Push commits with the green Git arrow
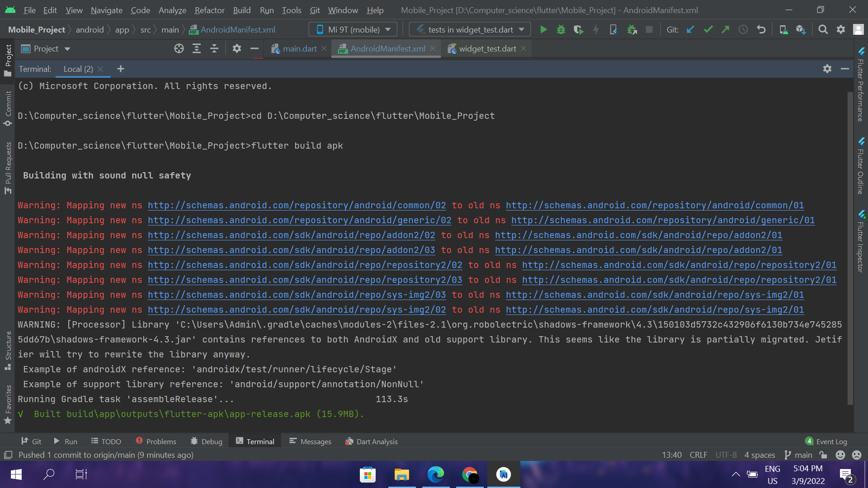 coord(726,30)
